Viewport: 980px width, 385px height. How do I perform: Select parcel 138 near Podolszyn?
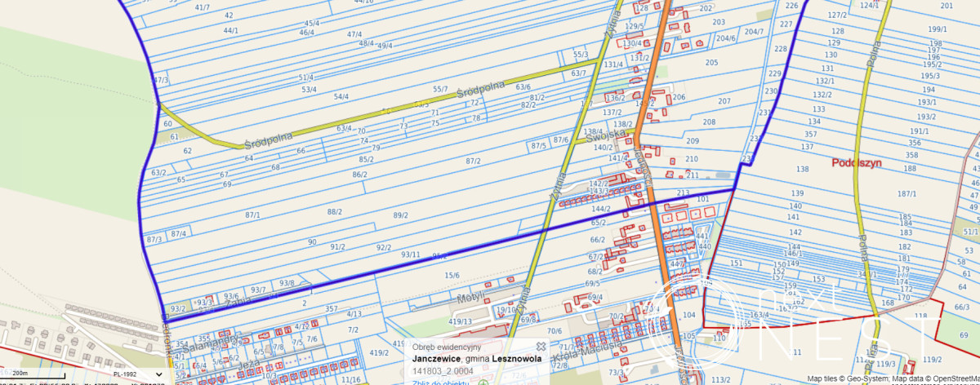803,169
